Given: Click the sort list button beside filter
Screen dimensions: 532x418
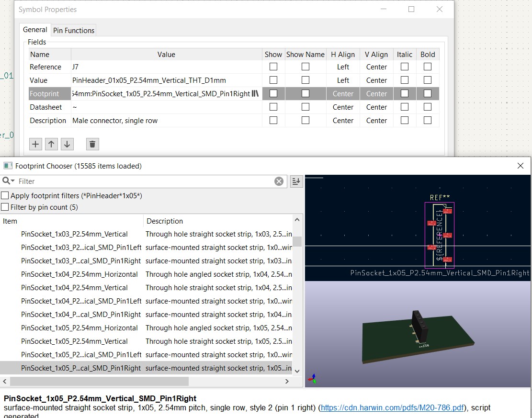Looking at the screenshot, I should (x=296, y=181).
